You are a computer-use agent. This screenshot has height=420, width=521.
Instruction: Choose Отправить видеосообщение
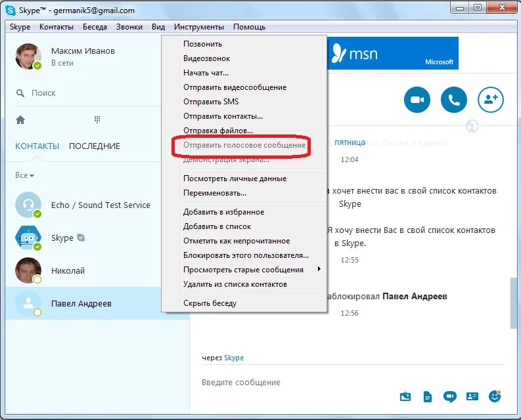[x=244, y=87]
